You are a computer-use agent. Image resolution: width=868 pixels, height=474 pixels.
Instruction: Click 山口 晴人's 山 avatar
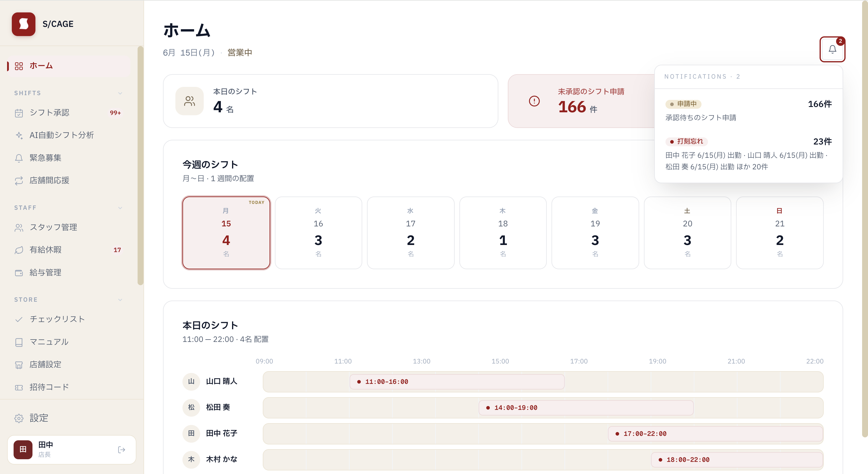191,382
